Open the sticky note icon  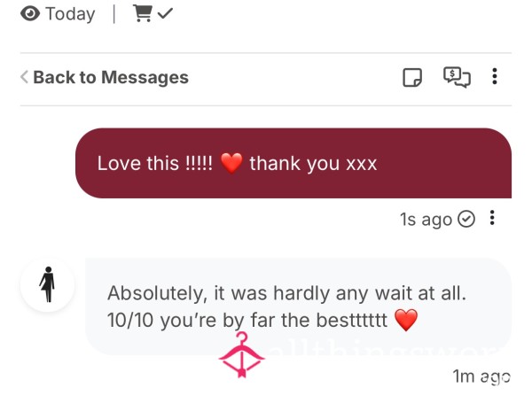(x=412, y=77)
